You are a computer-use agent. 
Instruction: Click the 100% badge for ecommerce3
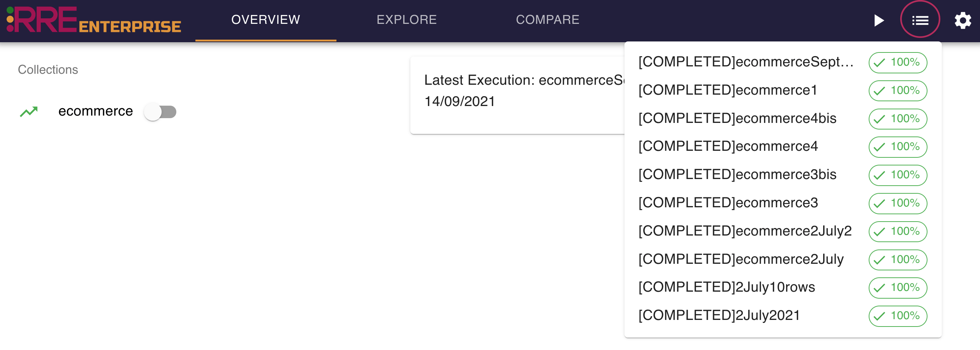[897, 203]
